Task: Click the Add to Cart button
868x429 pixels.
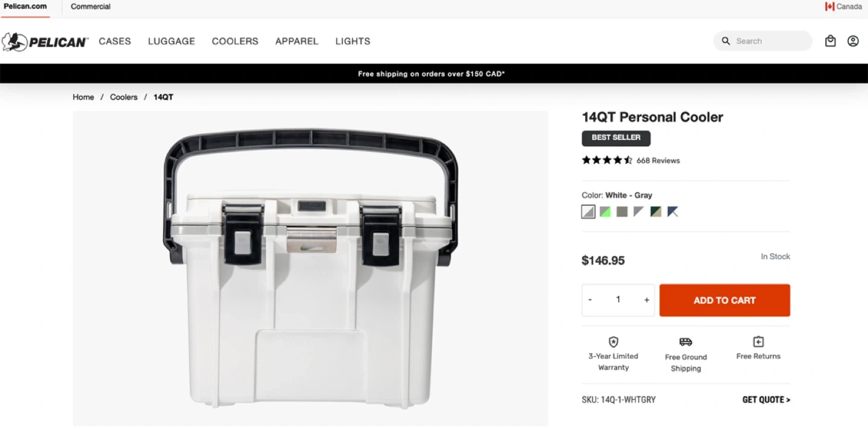Action: click(725, 300)
